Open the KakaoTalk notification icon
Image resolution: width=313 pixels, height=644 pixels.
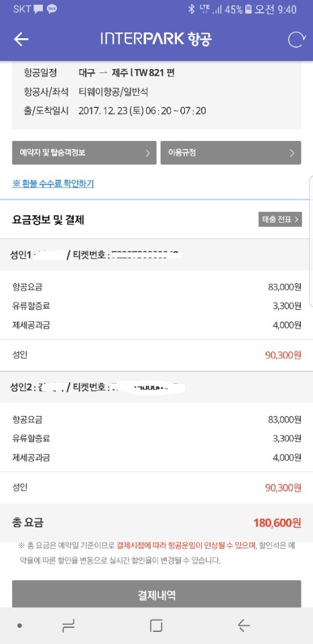click(52, 9)
